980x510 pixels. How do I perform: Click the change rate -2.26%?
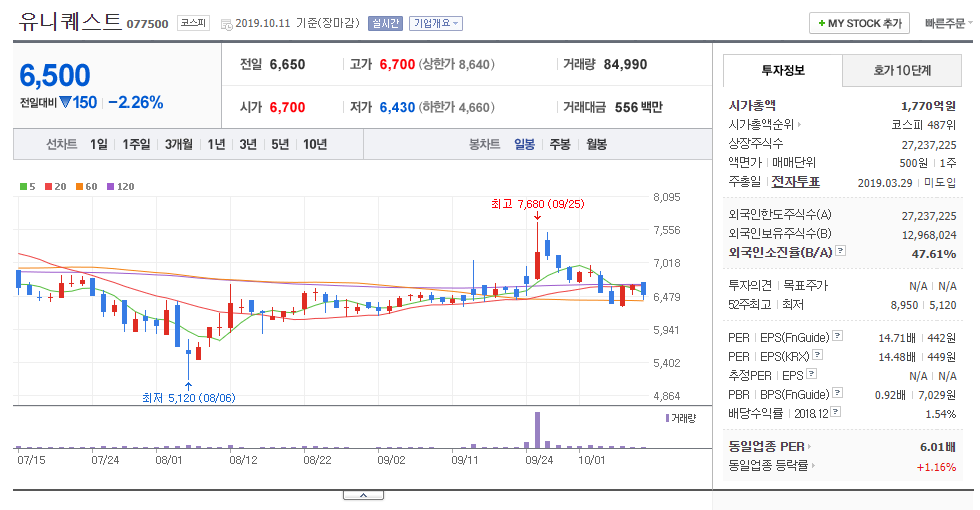[x=136, y=102]
